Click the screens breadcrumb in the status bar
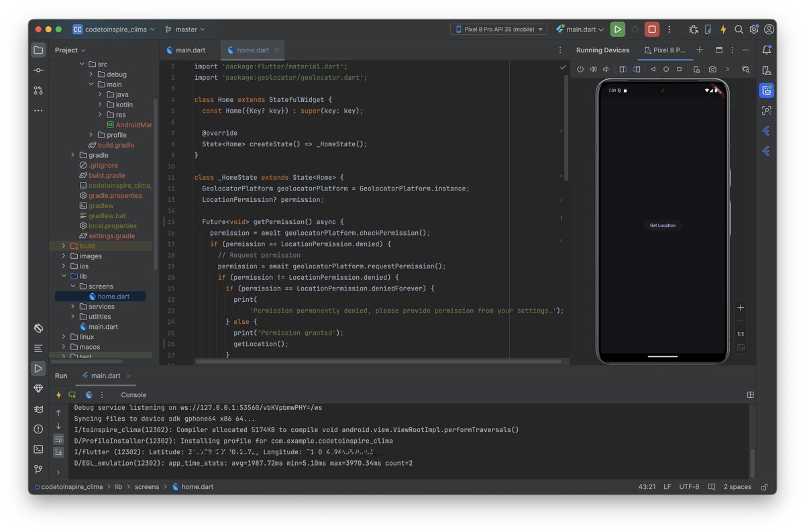The width and height of the screenshot is (805, 532). coord(147,486)
